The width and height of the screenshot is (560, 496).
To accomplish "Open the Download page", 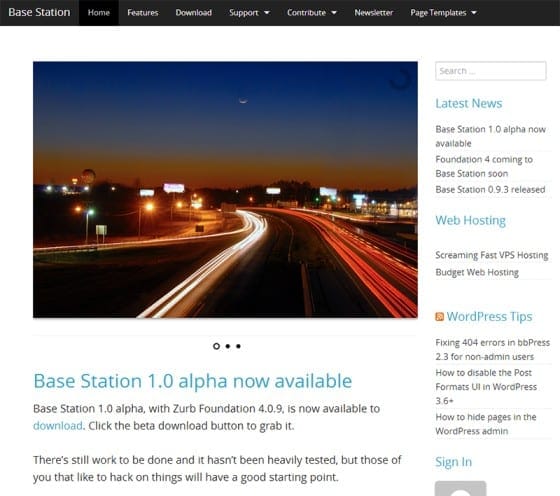I will [194, 12].
